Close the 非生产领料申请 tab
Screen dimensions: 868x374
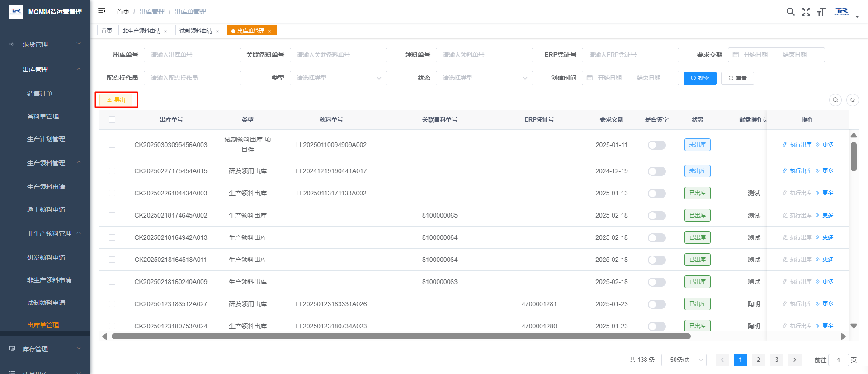165,31
